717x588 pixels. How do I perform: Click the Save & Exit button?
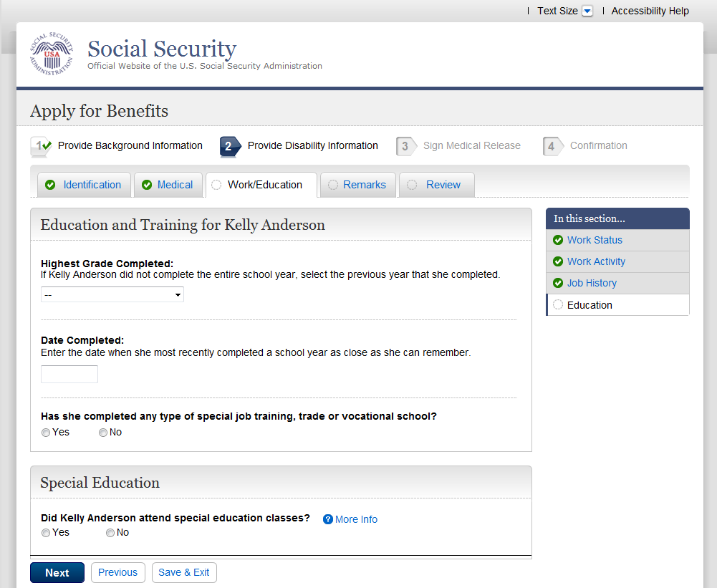pyautogui.click(x=184, y=572)
